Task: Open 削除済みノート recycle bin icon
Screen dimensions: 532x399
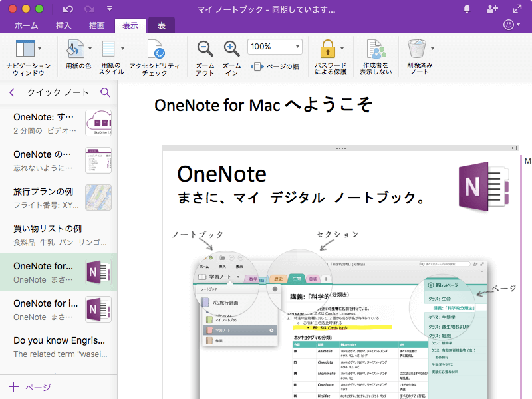Action: (x=417, y=48)
